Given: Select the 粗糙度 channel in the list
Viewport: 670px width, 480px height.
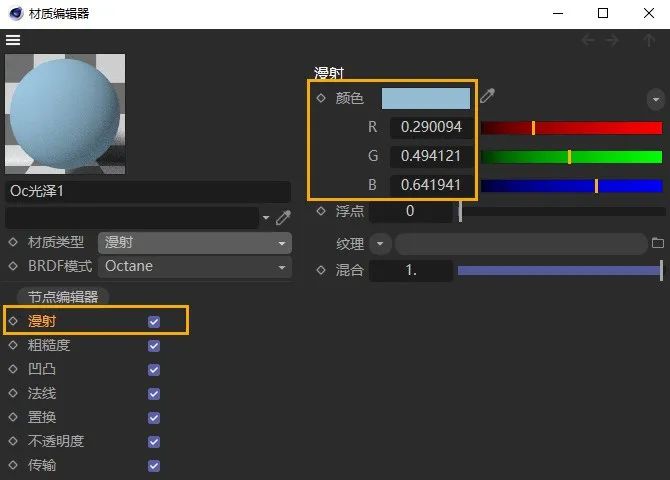Looking at the screenshot, I should [49, 345].
